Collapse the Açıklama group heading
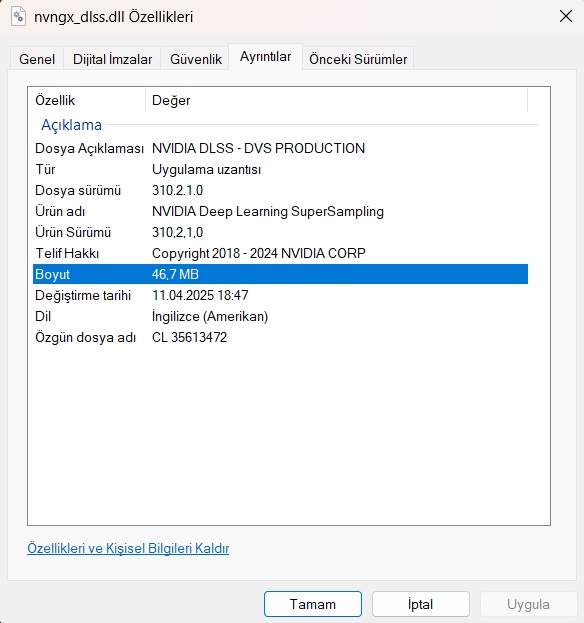The image size is (584, 623). coord(72,125)
